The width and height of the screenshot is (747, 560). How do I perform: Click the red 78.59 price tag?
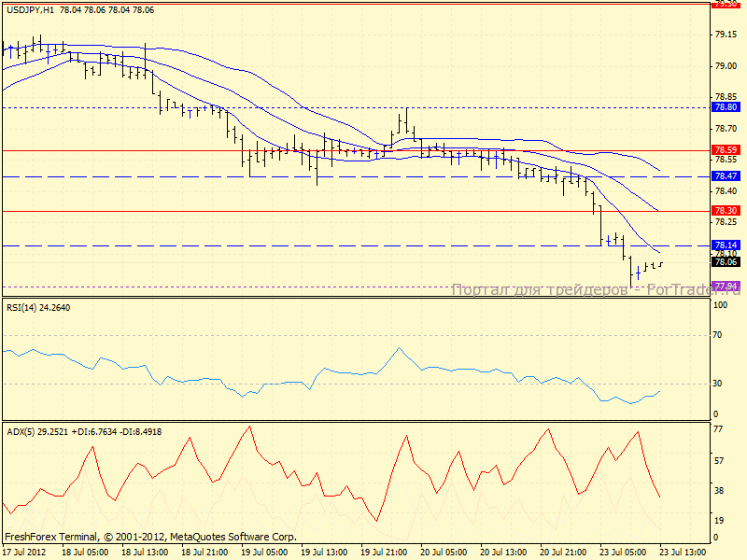coord(726,150)
